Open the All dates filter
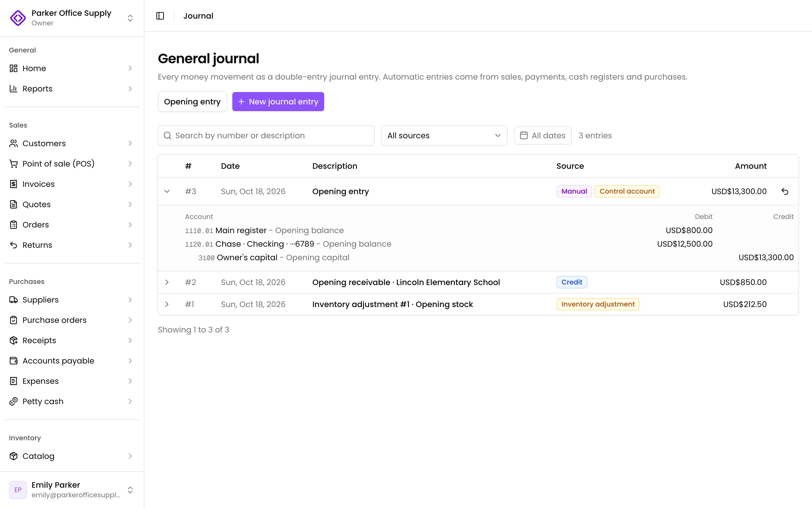 click(x=542, y=135)
